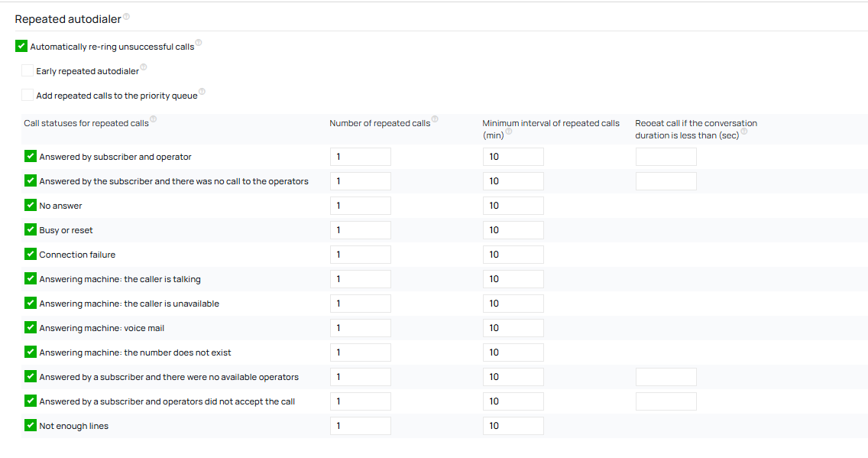
Task: Click minimum interval field for No answer
Action: tap(513, 206)
